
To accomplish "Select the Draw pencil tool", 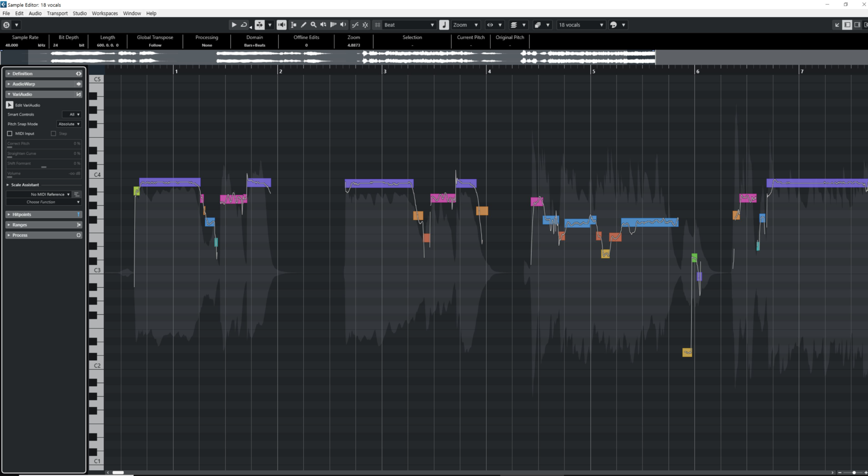I will [304, 24].
